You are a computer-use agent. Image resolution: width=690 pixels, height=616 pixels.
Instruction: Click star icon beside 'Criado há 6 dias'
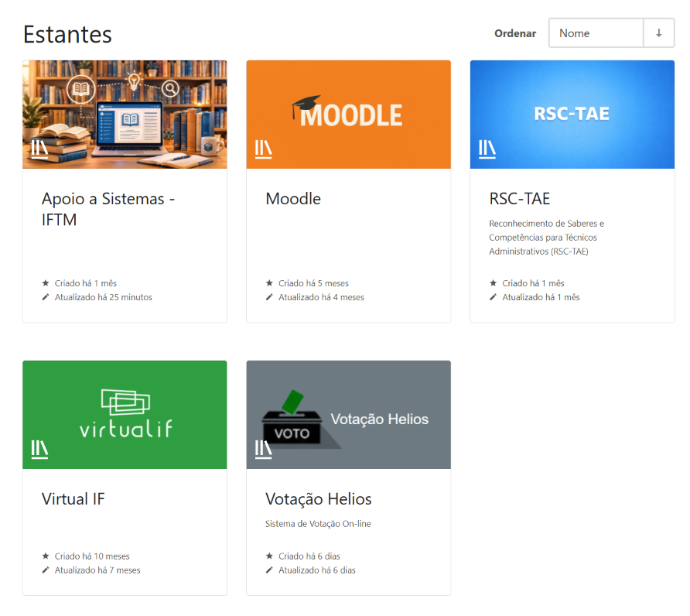pos(269,556)
